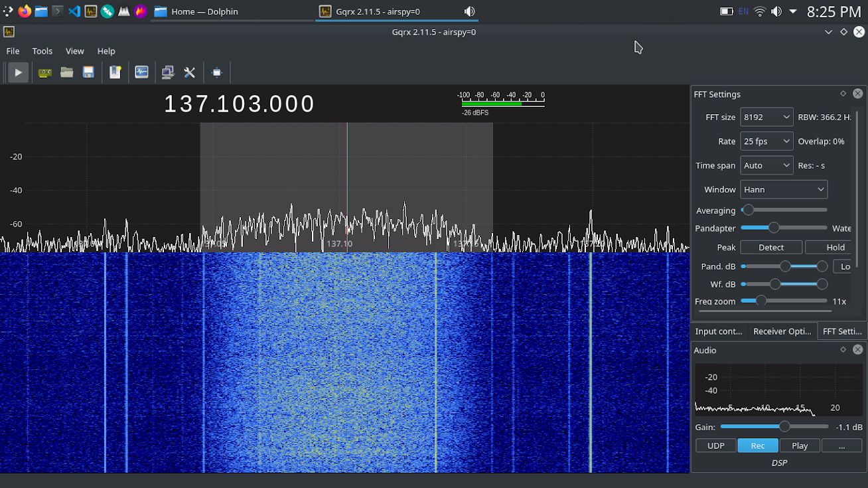868x488 pixels.
Task: Open the volume tray icon
Action: click(776, 11)
